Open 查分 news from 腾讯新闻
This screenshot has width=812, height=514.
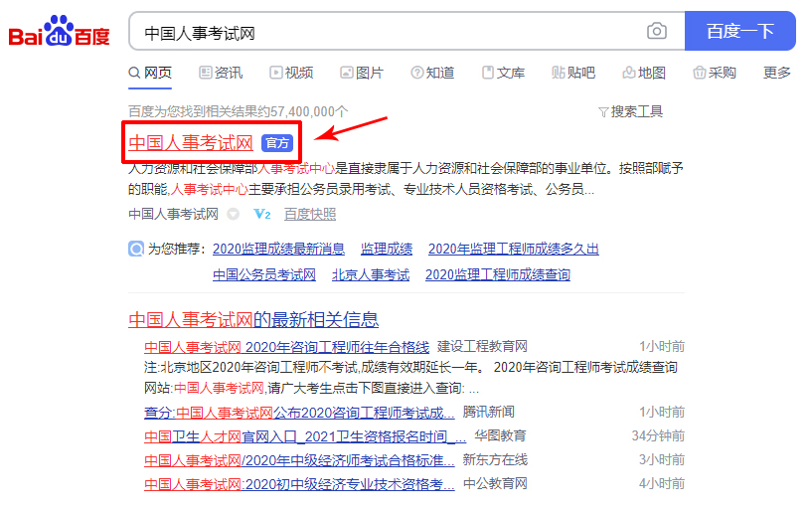click(299, 413)
